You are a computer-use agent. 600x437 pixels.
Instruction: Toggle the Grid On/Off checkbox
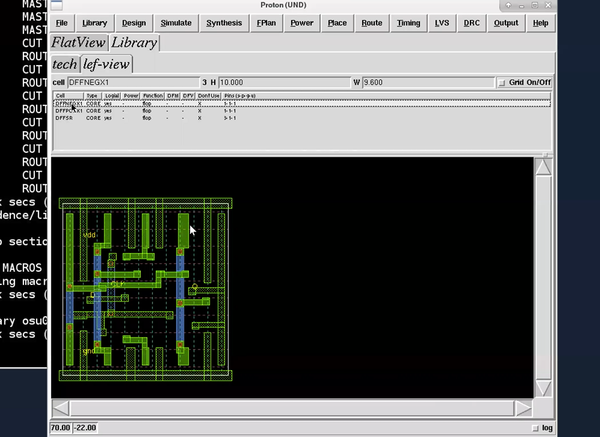(x=502, y=83)
